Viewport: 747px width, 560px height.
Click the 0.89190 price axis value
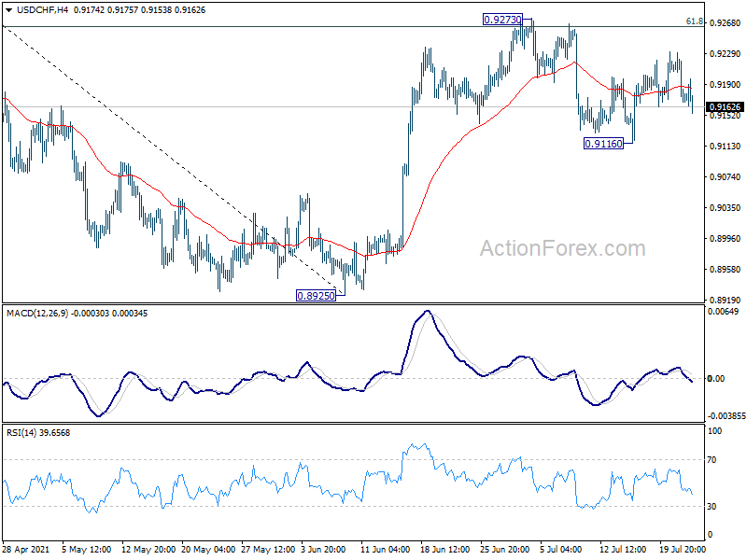tap(726, 300)
